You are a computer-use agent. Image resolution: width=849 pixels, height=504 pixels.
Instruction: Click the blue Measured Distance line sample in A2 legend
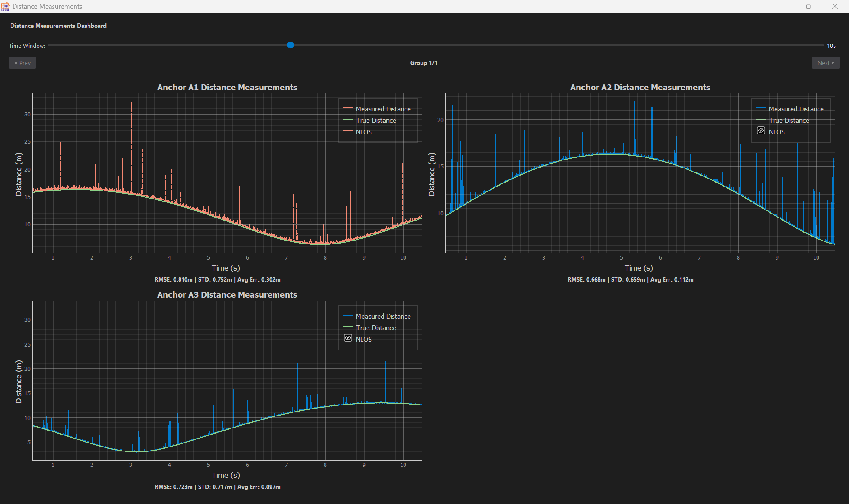click(761, 108)
